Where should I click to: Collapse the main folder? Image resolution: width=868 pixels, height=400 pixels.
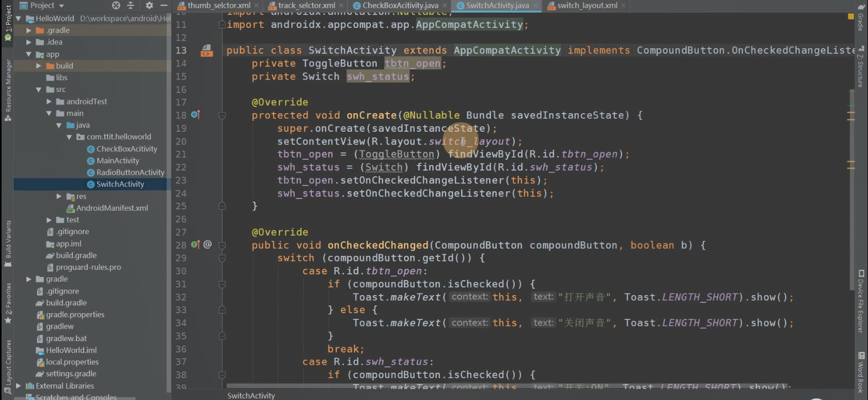click(49, 113)
